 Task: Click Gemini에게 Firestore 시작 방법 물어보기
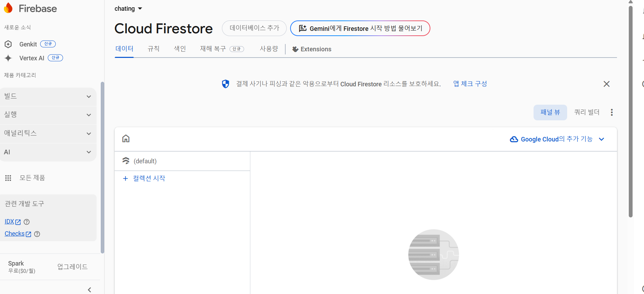(360, 28)
